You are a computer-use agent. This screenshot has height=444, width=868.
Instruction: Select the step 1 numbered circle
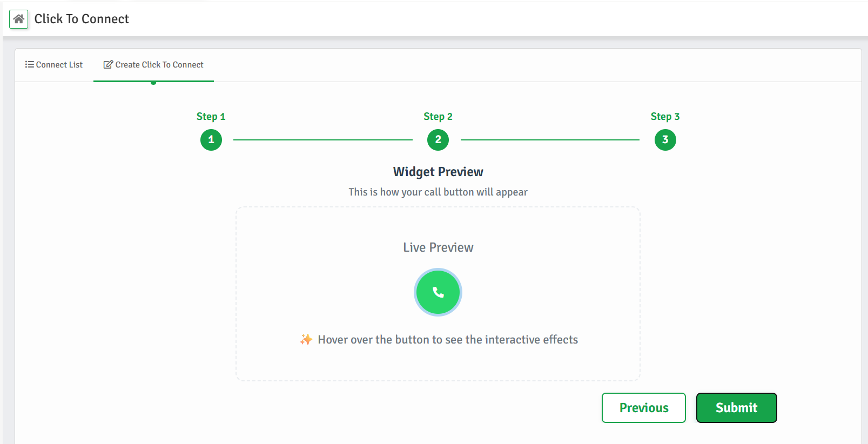tap(211, 140)
